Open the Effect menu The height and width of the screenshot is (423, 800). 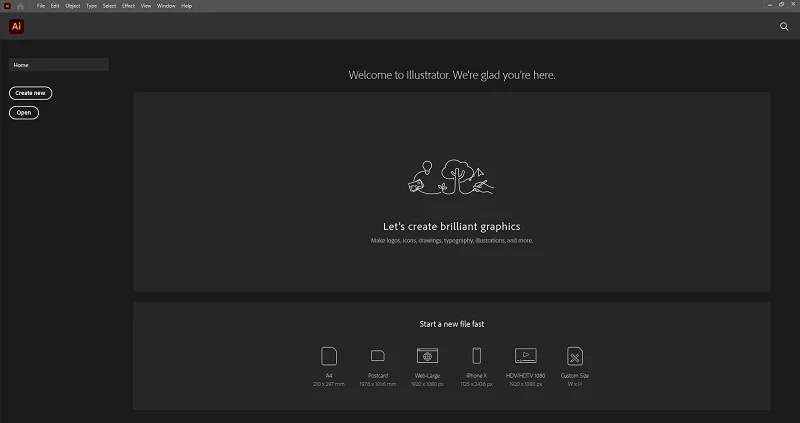pyautogui.click(x=128, y=6)
